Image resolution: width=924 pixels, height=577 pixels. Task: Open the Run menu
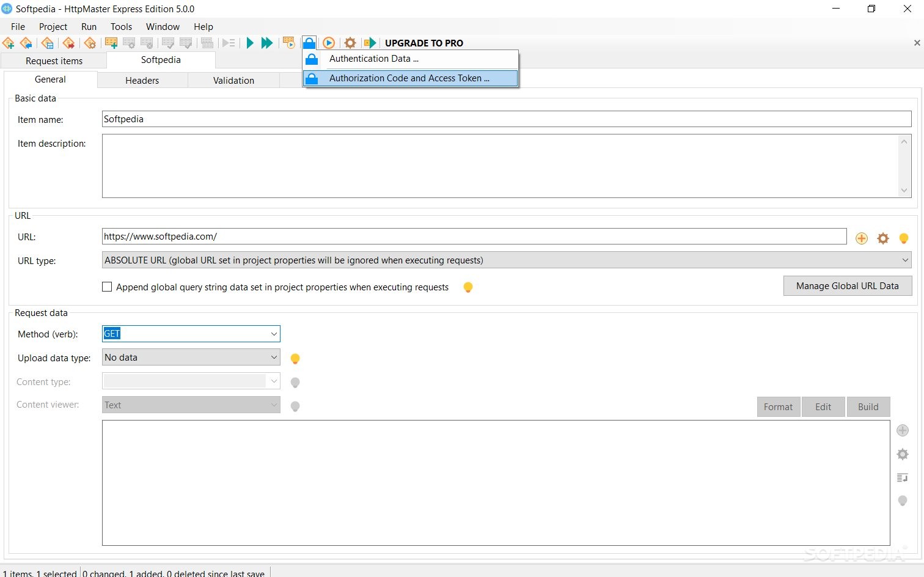tap(89, 27)
